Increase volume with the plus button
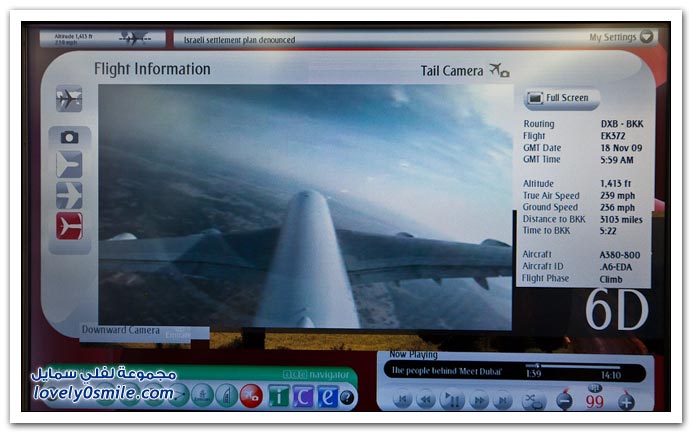Viewport: 692px width, 433px height. [626, 401]
